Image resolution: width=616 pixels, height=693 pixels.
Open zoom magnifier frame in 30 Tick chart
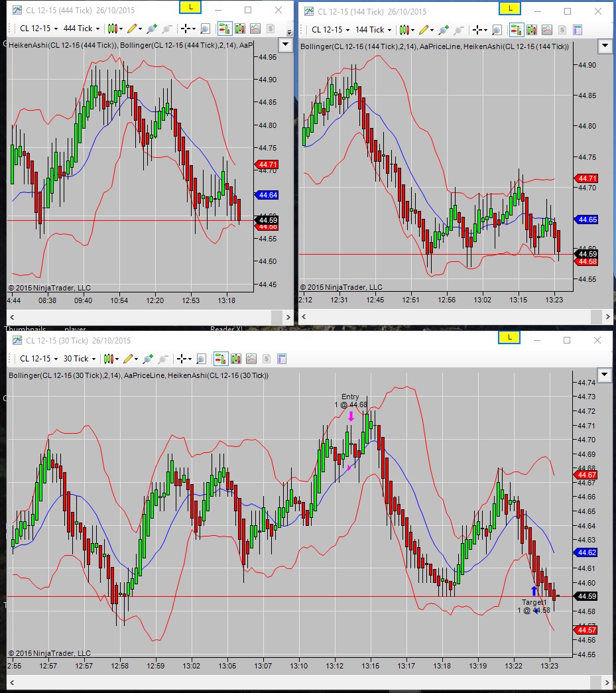pyautogui.click(x=201, y=359)
